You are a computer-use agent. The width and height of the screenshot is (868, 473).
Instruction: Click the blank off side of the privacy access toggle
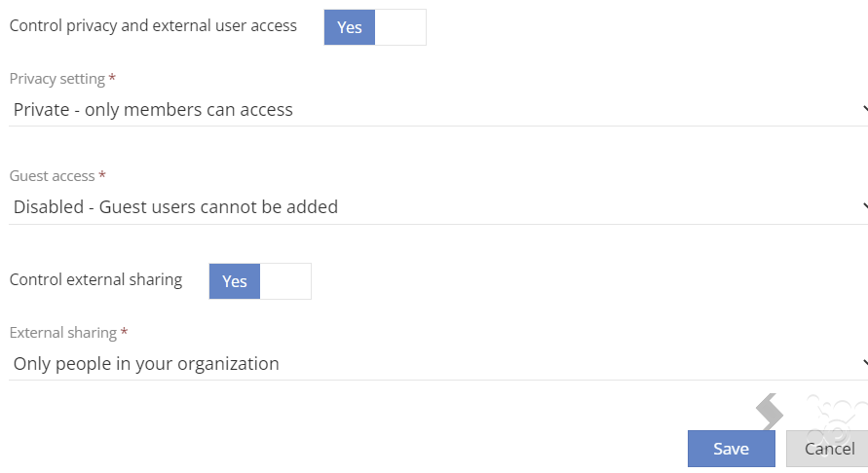coord(400,27)
